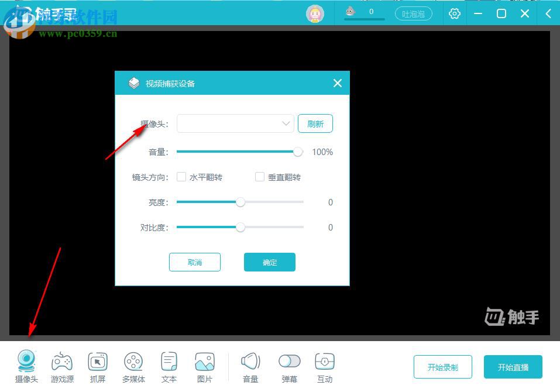Click the 100% volume value

(322, 152)
